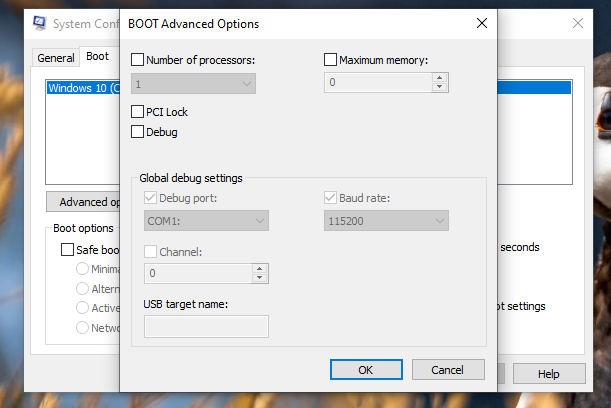The width and height of the screenshot is (611, 408).
Task: Check the Debug option
Action: 138,131
